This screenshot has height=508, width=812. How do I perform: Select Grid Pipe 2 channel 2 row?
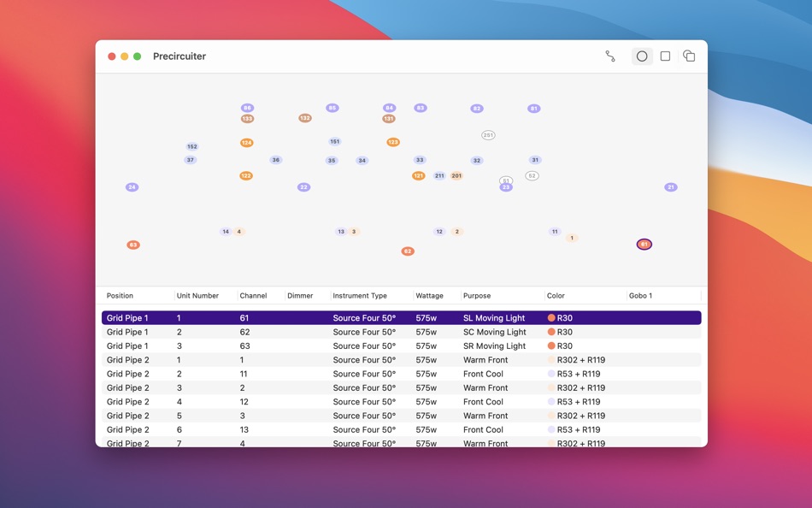pyautogui.click(x=402, y=387)
